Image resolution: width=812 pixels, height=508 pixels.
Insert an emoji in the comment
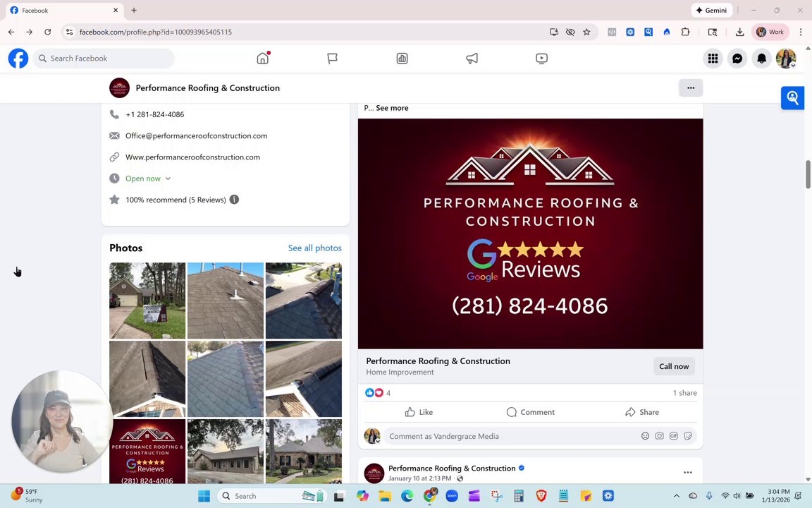click(x=645, y=436)
